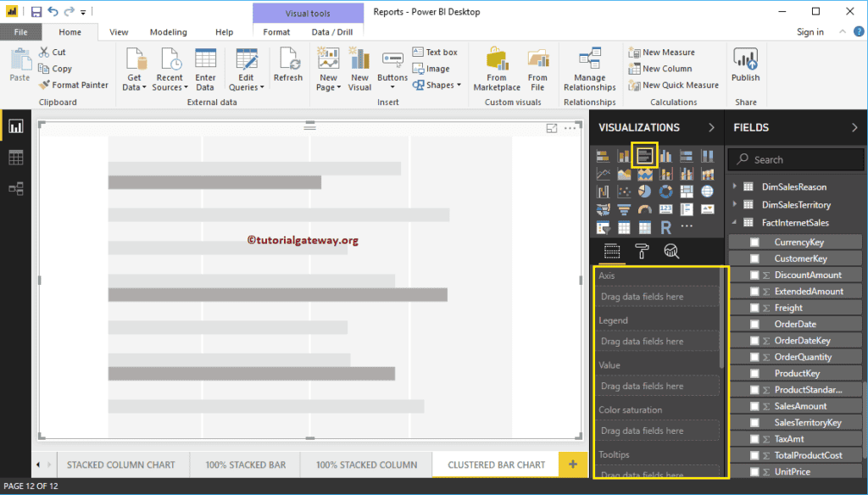The image size is (868, 495).
Task: Open the Format (paint roller) pane
Action: 642,251
